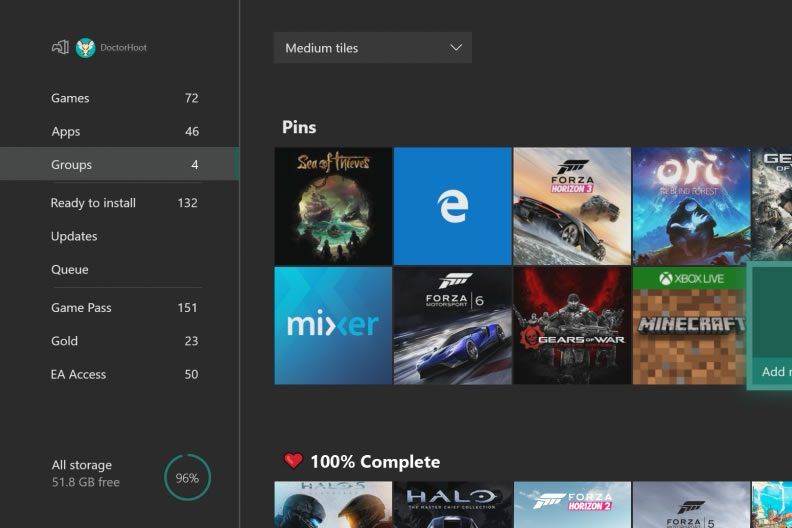Launch Microsoft Edge from Pins
This screenshot has width=792, height=528.
453,206
